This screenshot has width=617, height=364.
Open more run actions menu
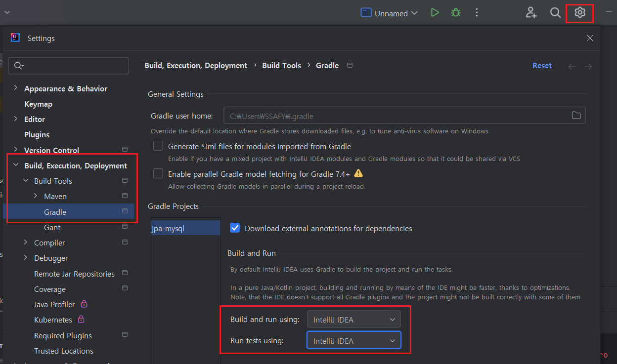[477, 13]
